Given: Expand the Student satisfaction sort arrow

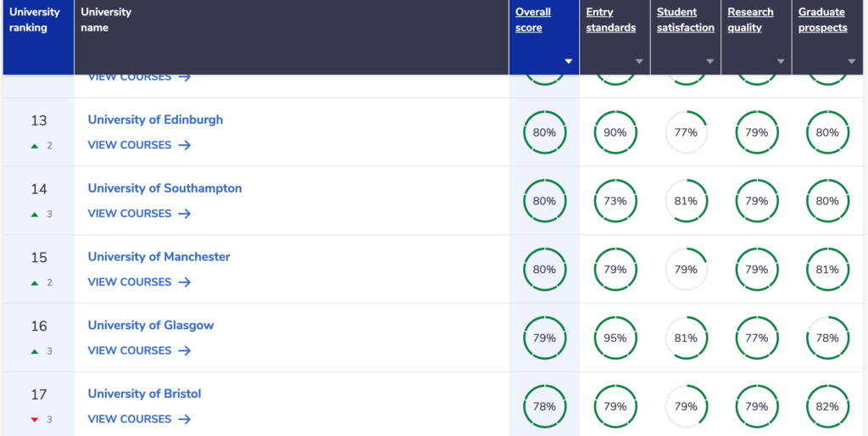Looking at the screenshot, I should 709,61.
